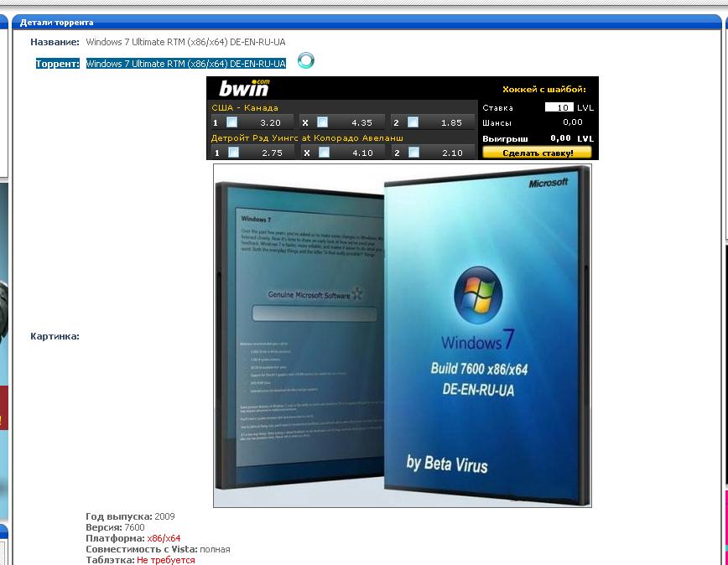Image resolution: width=728 pixels, height=565 pixels.
Task: Tick the США - Канада outcome 2 checkbox (1.85)
Action: point(412,122)
